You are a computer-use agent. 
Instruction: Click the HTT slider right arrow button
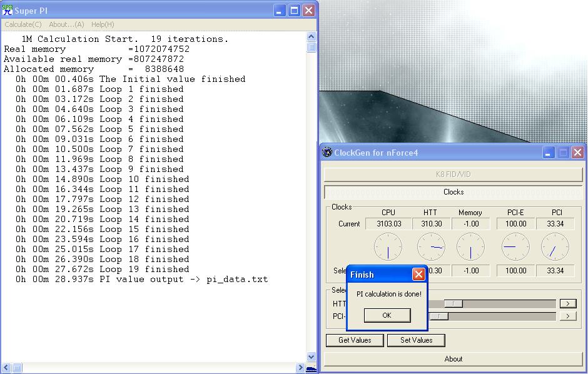(x=568, y=303)
